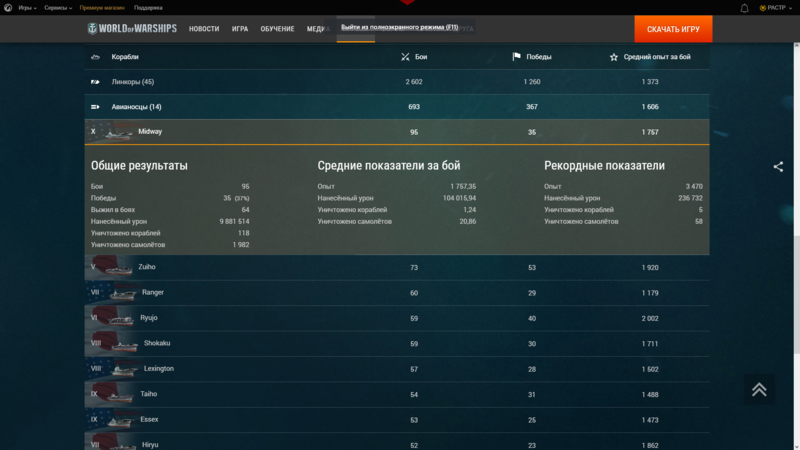Collapse the Midway ship details

tap(397, 132)
